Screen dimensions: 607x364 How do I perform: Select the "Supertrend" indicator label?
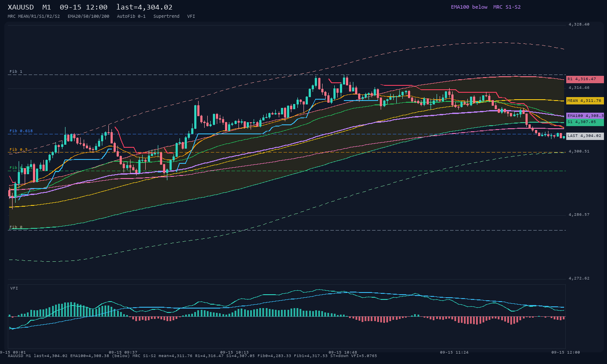point(166,16)
